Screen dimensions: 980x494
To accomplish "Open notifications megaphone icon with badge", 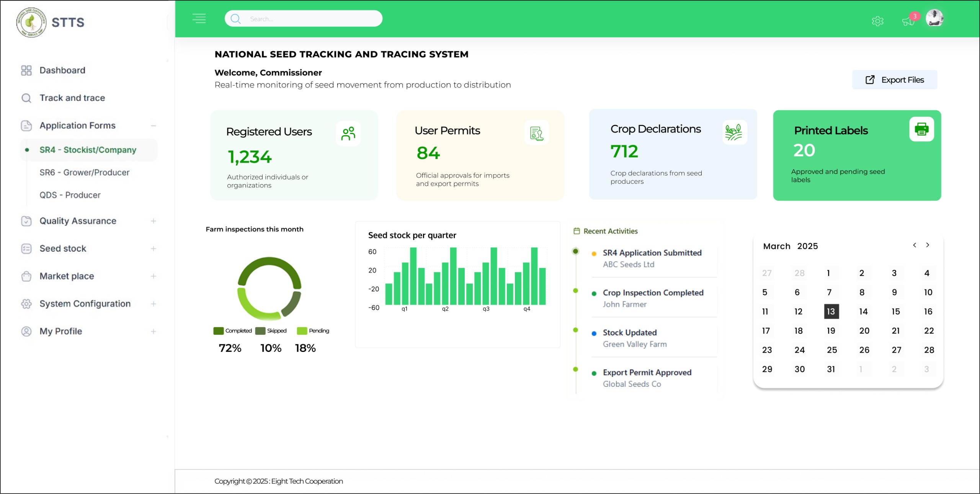I will (x=908, y=21).
